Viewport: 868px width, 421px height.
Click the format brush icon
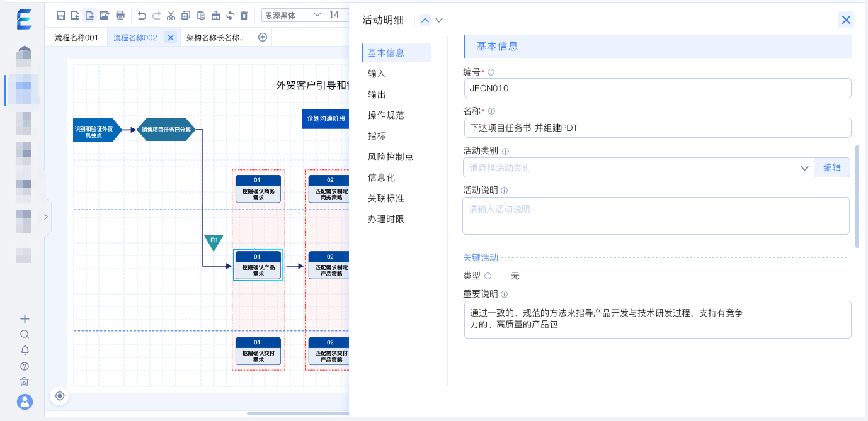click(215, 15)
